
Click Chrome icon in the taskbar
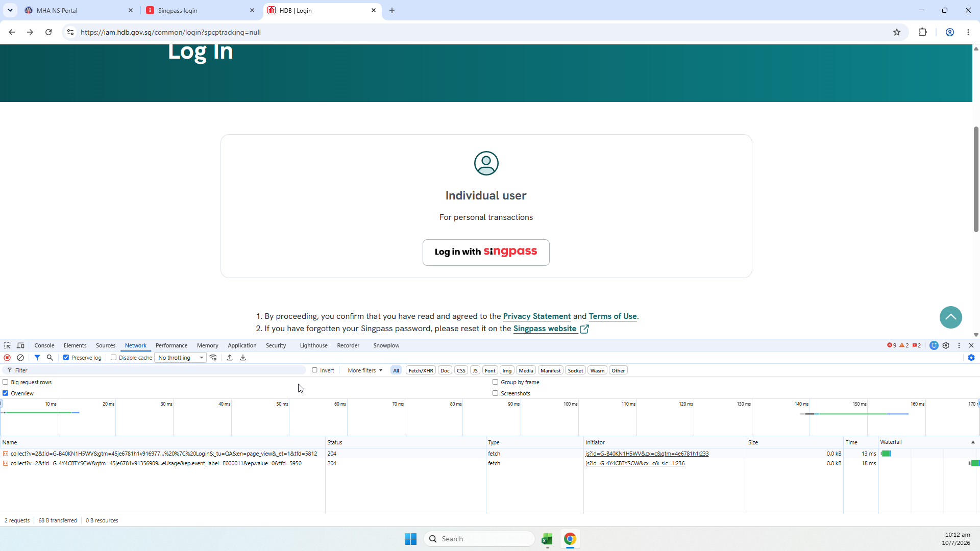click(x=570, y=539)
